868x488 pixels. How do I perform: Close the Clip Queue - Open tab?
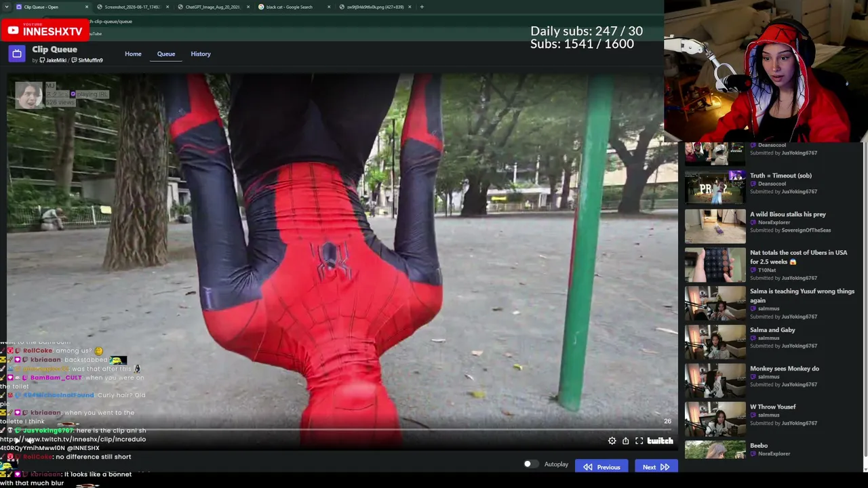click(87, 7)
